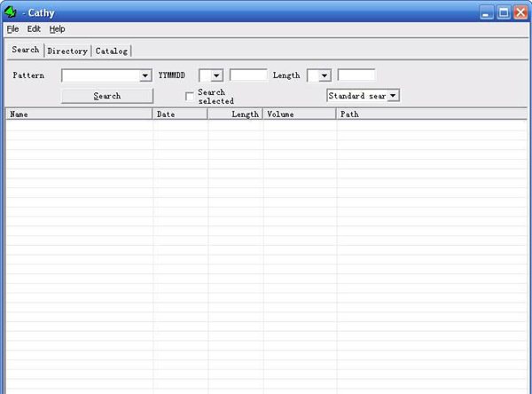Viewport: 532px width, 394px height.
Task: Open the File menu
Action: point(12,29)
